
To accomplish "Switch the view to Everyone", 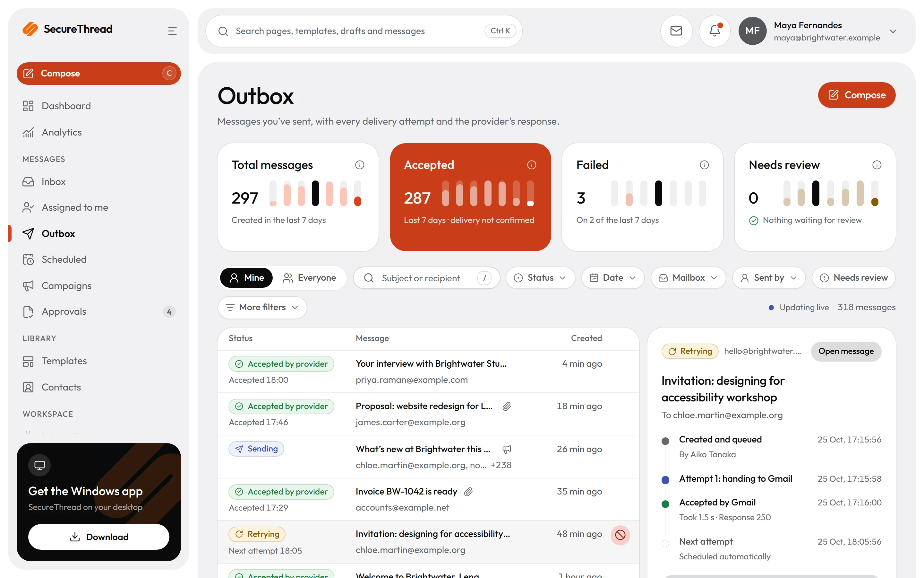I will coord(309,277).
